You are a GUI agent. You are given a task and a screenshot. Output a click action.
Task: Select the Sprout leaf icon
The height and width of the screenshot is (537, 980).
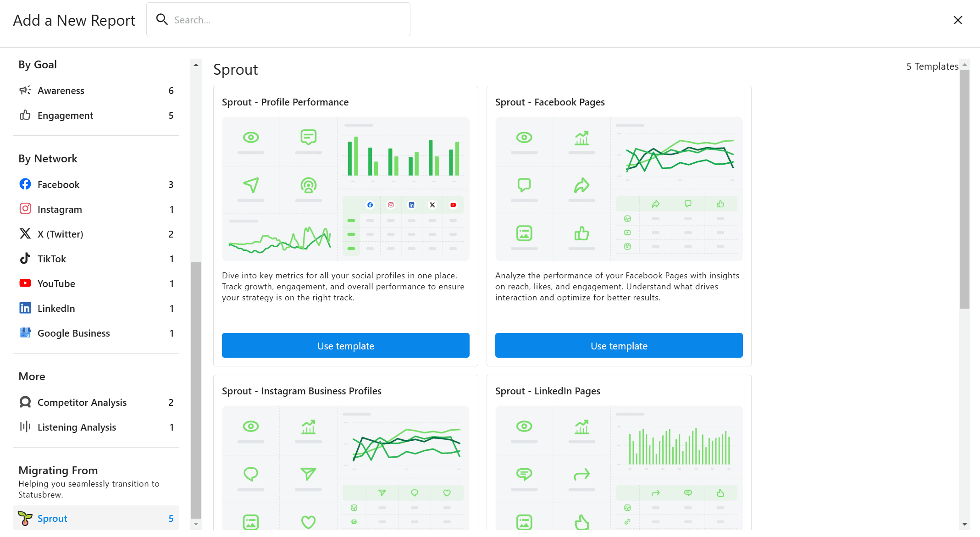pos(25,519)
